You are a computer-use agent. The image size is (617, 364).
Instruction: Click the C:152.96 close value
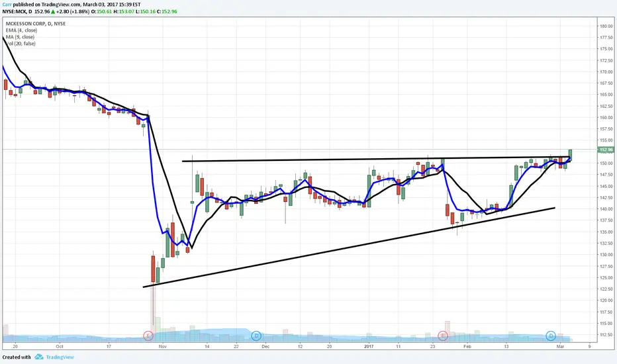pyautogui.click(x=167, y=11)
